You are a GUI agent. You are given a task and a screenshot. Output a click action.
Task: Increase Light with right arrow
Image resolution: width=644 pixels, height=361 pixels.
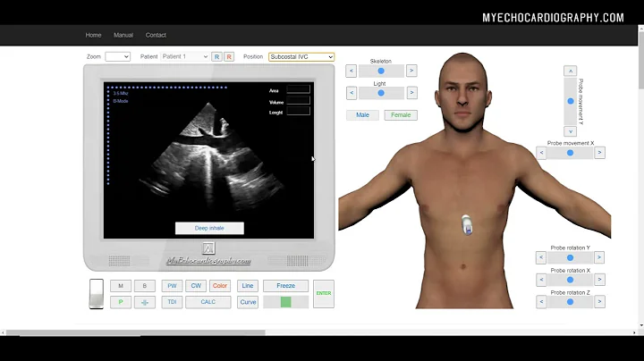click(x=411, y=93)
